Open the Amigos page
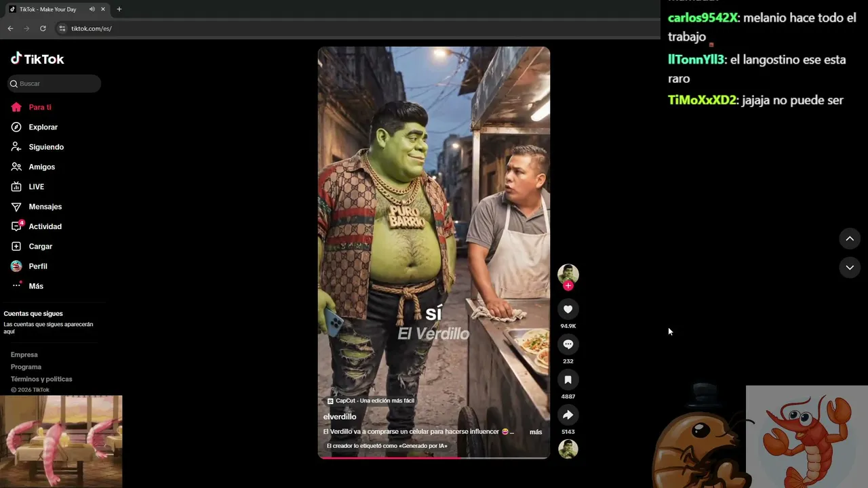868x488 pixels. coord(41,167)
